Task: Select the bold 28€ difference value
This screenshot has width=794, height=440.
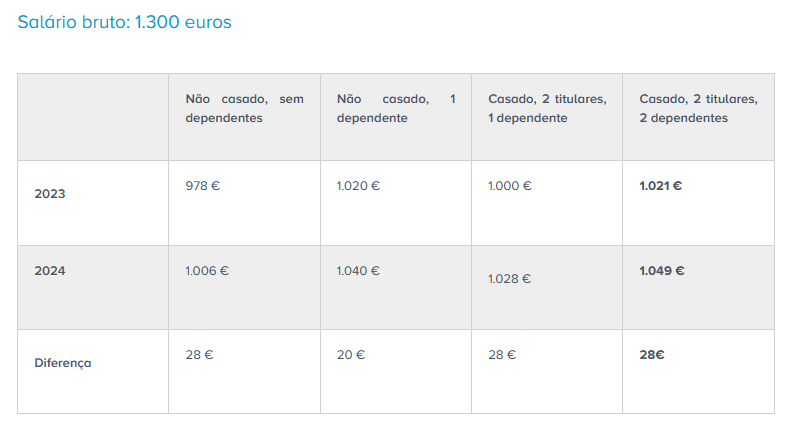Action: click(652, 355)
